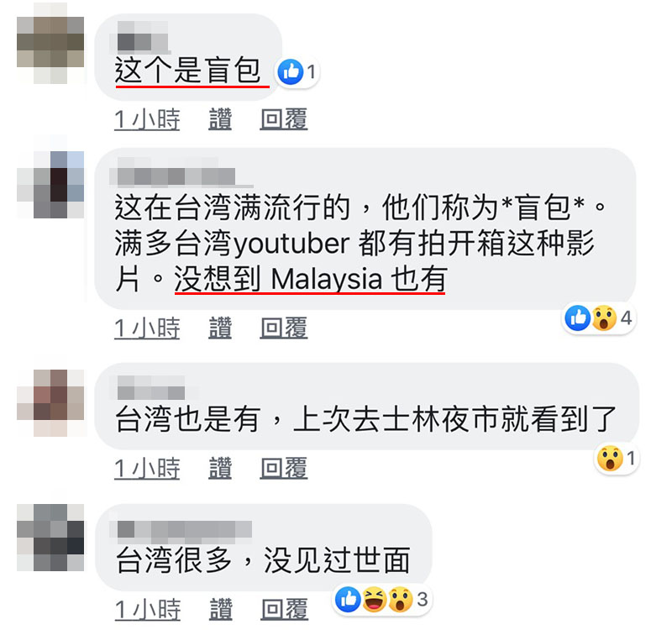Screen dimensions: 672x630
Task: Click the wow emoji on the 士林夜市 comment
Action: click(610, 459)
